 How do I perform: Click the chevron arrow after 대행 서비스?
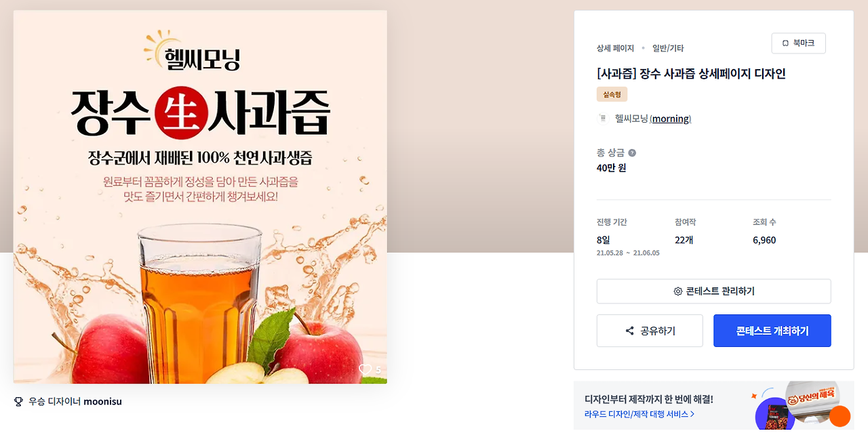point(692,414)
